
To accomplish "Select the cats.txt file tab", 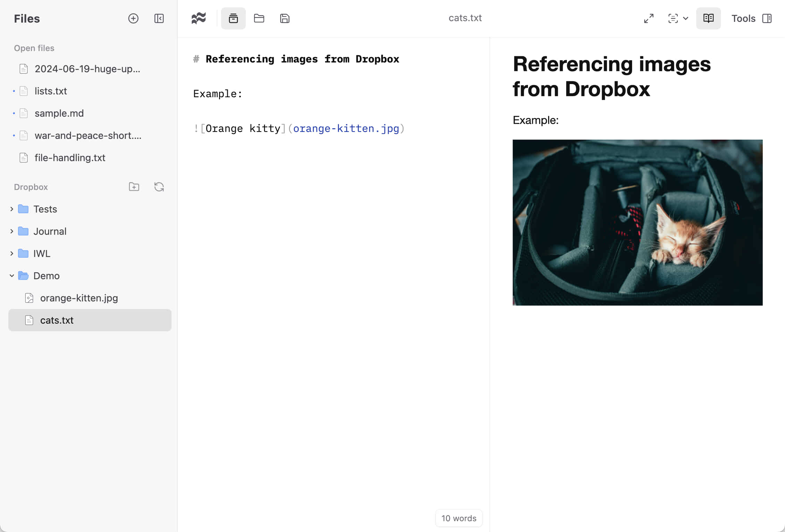I will 465,18.
